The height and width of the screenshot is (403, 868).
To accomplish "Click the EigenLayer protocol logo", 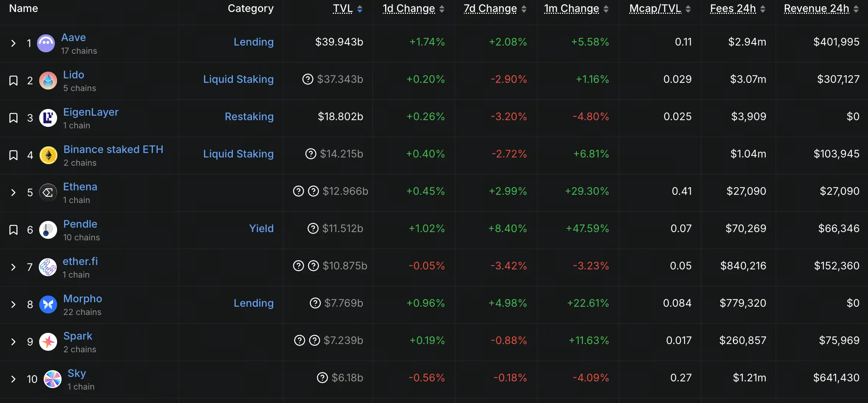I will click(x=48, y=118).
